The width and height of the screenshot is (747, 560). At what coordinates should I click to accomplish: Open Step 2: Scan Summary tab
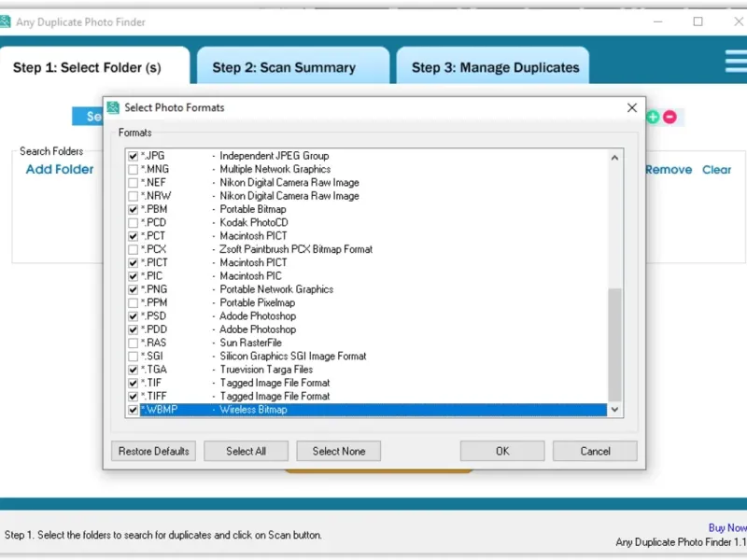point(293,67)
